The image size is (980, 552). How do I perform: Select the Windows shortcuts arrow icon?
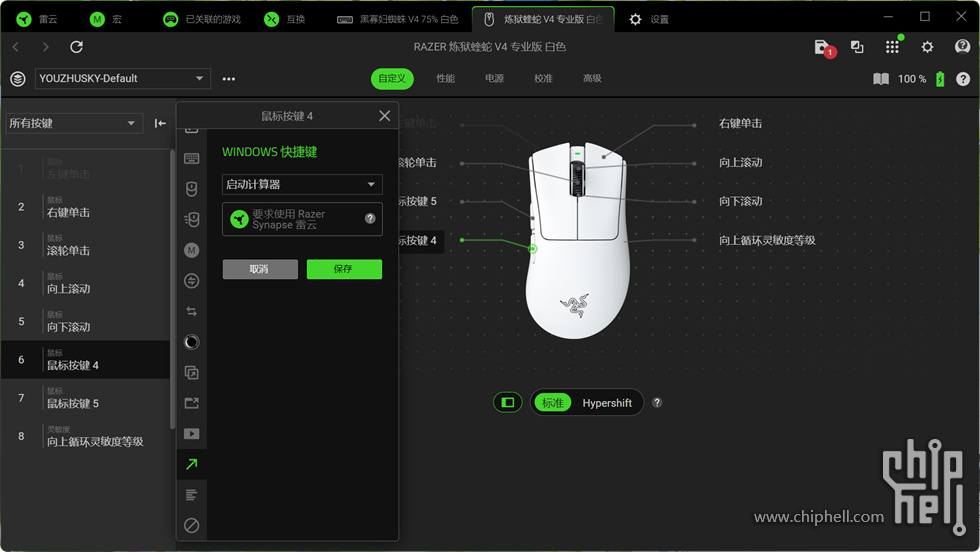coord(192,464)
